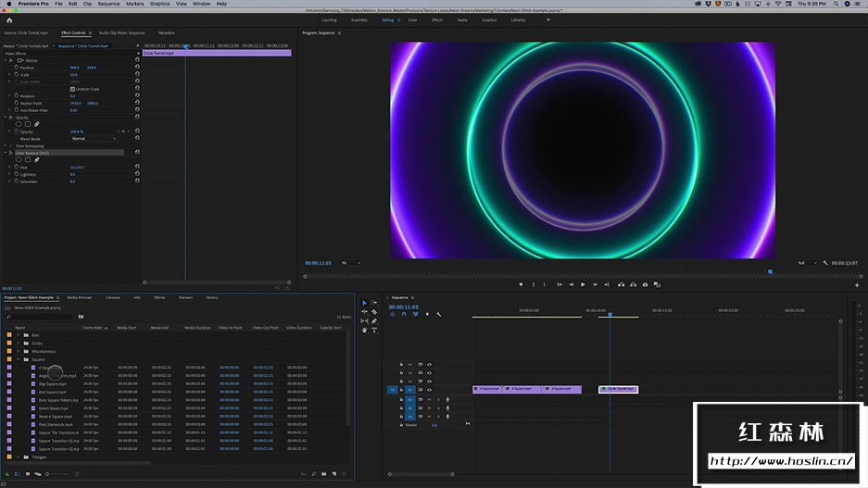The height and width of the screenshot is (488, 868).
Task: Uncheck the Uniform Scale checkbox
Action: tap(72, 89)
